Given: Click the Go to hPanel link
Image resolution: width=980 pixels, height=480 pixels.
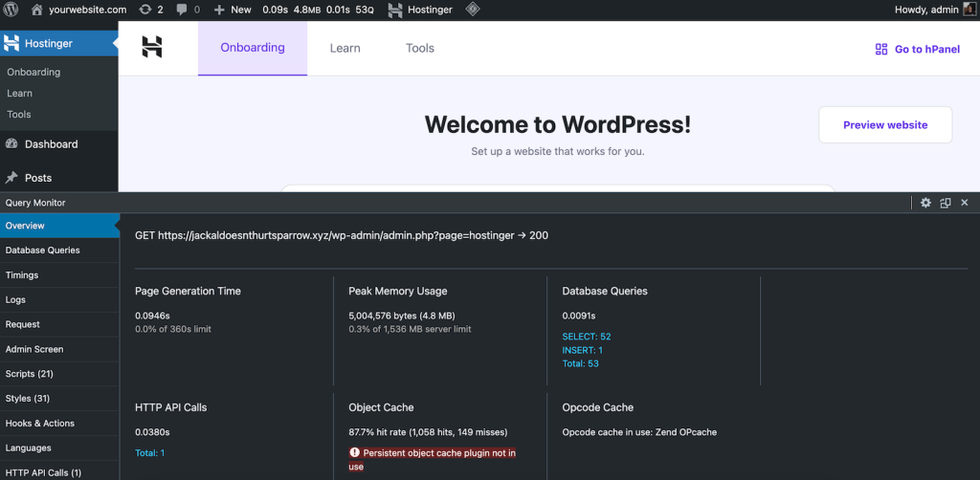Looking at the screenshot, I should coord(918,50).
